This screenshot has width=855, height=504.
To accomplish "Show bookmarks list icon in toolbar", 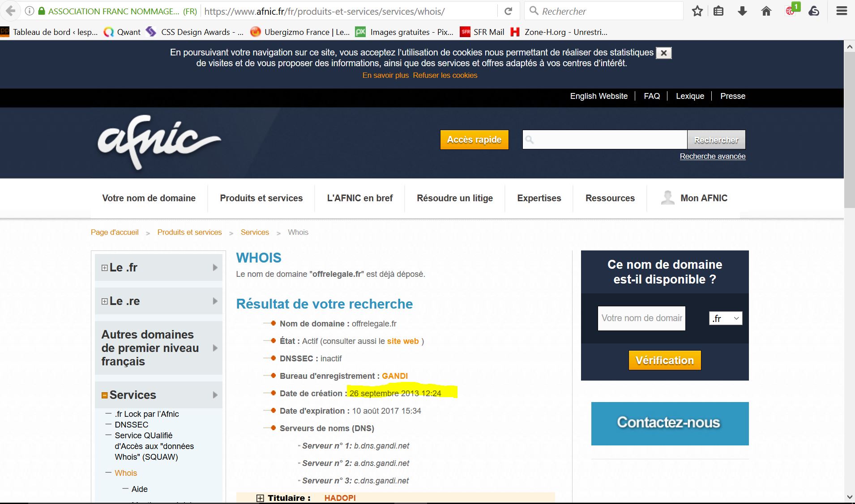I will point(718,11).
